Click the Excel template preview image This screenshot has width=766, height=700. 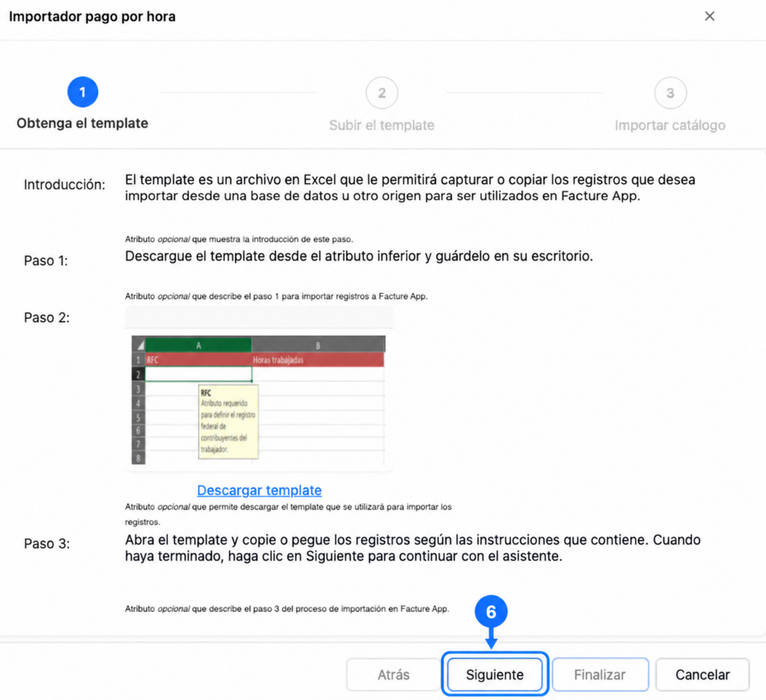258,399
